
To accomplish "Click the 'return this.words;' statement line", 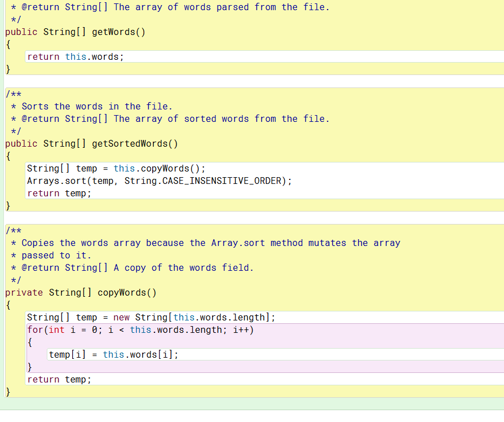I will (x=75, y=56).
